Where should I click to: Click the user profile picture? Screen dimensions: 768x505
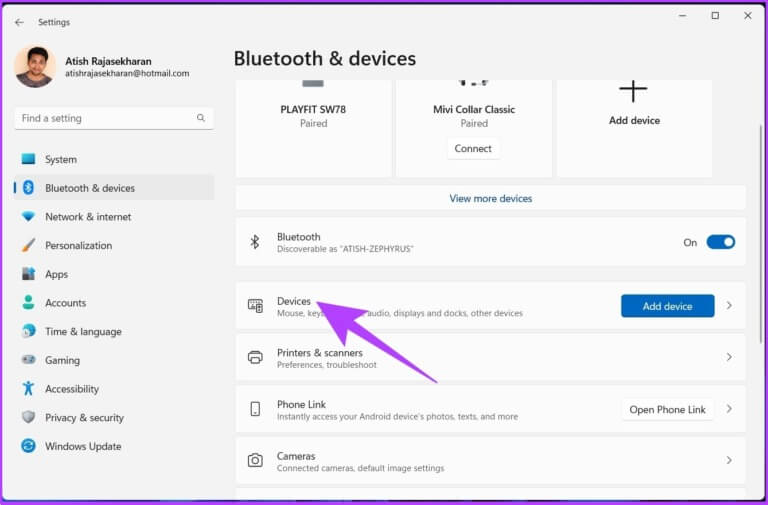(x=35, y=67)
